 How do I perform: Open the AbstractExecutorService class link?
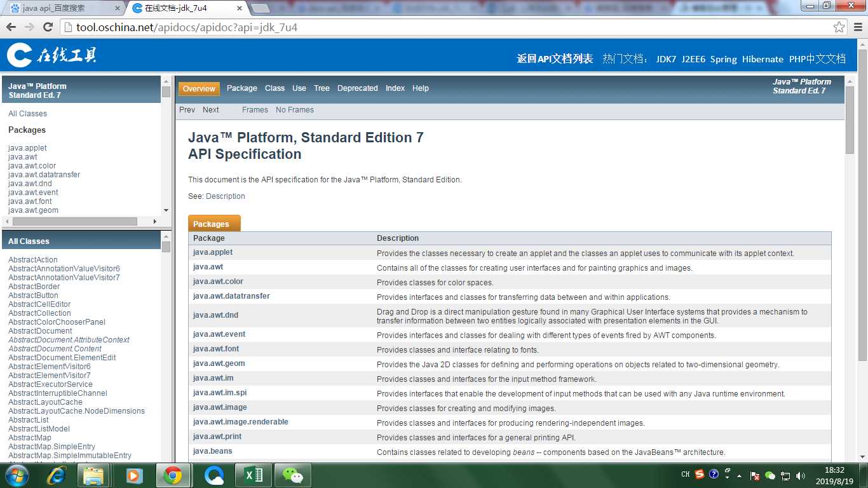click(x=50, y=384)
